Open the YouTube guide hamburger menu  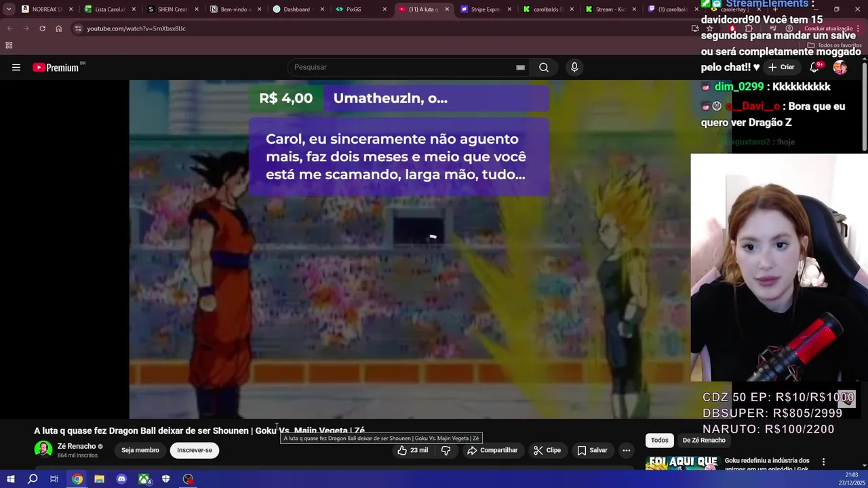point(16,67)
